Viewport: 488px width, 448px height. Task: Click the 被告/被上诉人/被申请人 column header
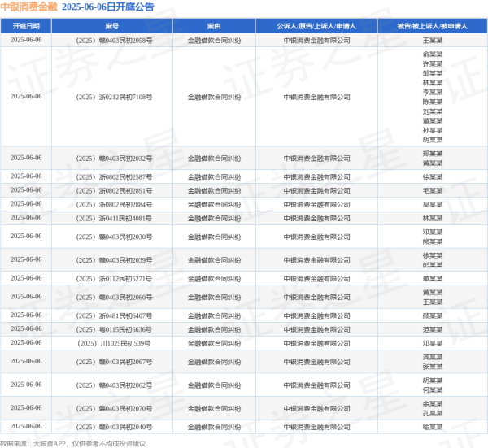[433, 26]
